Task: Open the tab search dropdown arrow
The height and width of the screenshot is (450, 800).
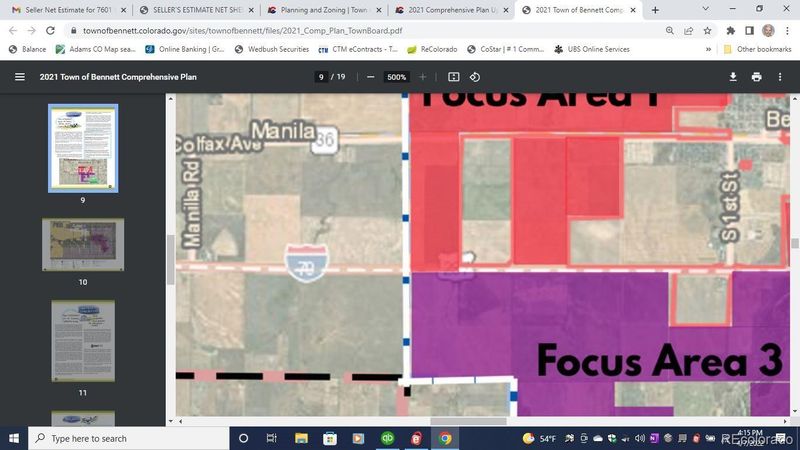Action: 706,9
